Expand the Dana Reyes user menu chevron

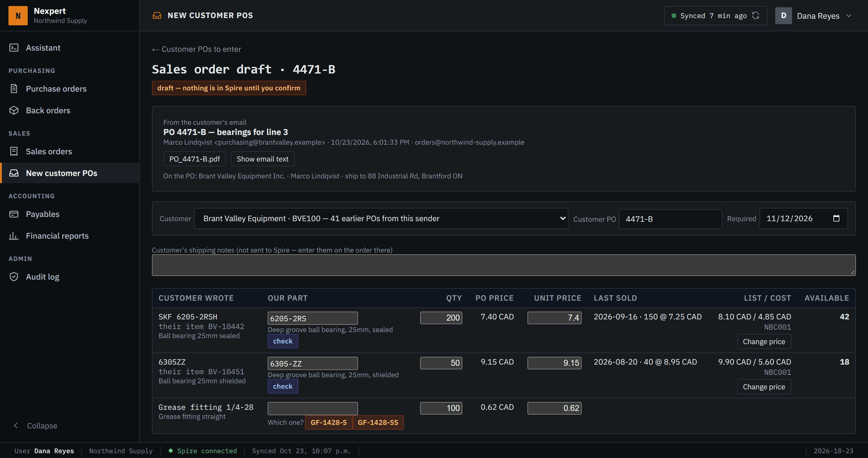click(848, 15)
